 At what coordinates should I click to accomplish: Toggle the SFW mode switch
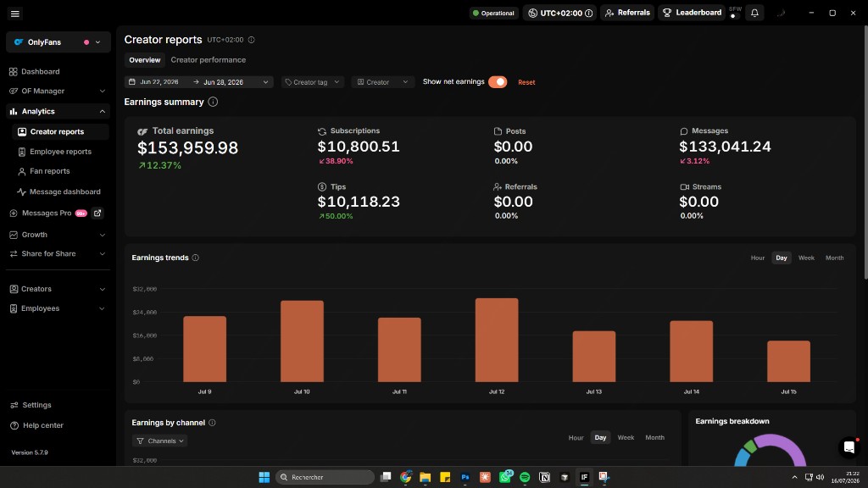tap(734, 16)
